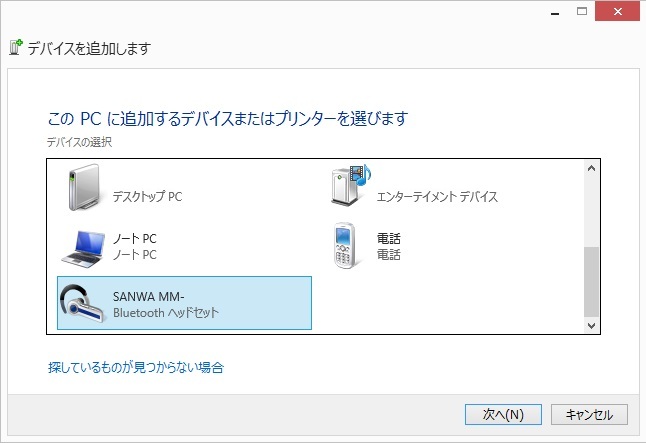Choose the 電話 phone icon

(x=344, y=246)
